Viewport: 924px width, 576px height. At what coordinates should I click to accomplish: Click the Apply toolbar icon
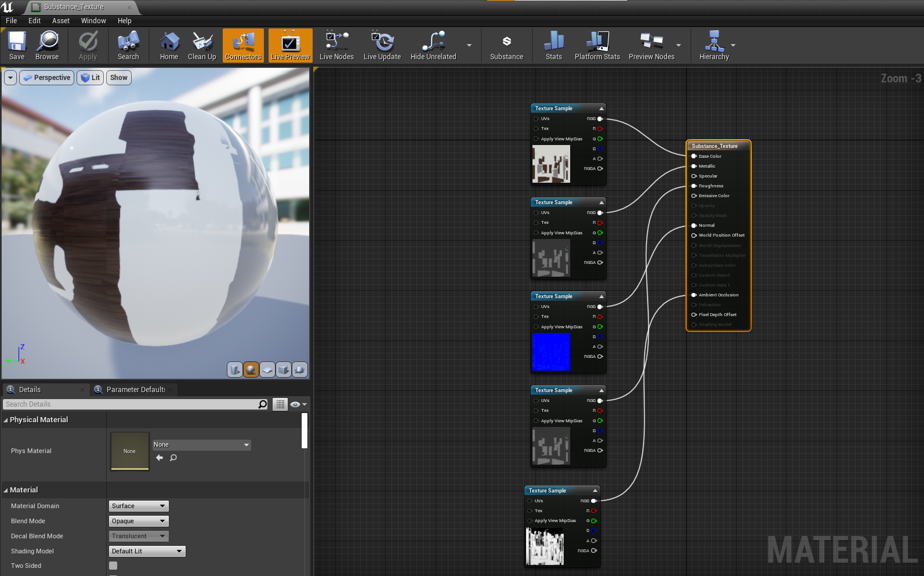pos(88,46)
